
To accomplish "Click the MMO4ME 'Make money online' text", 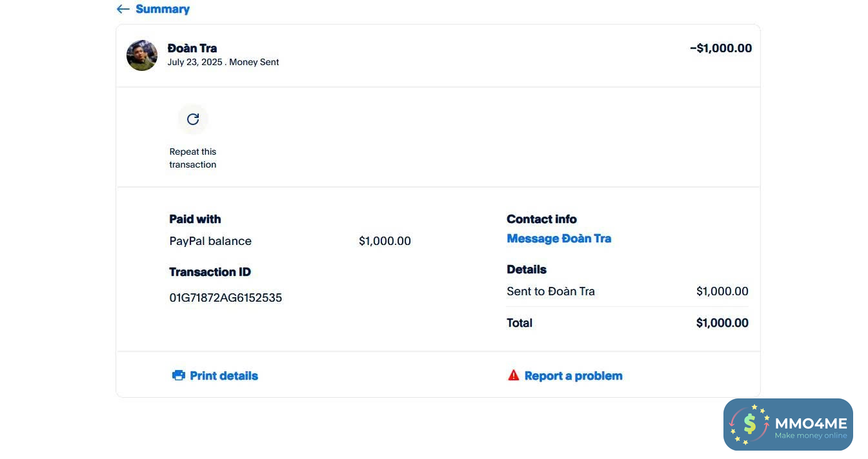I will 811,436.
